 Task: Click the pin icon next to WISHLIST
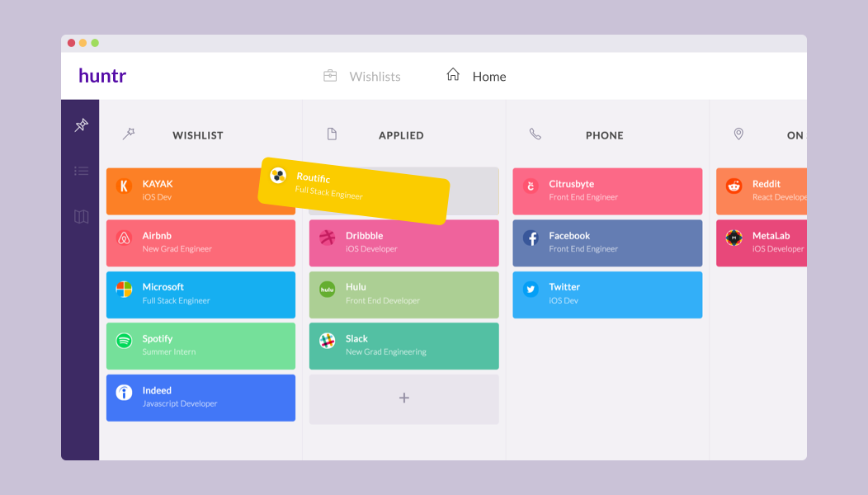click(129, 134)
